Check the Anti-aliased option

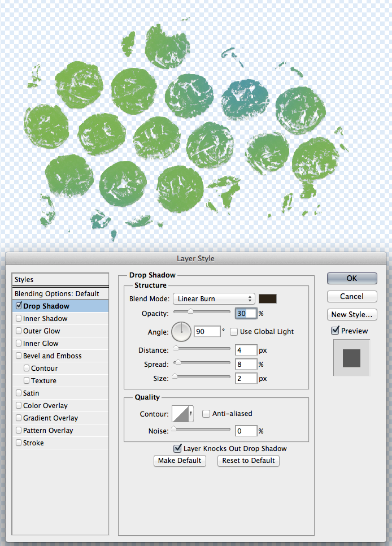point(206,414)
